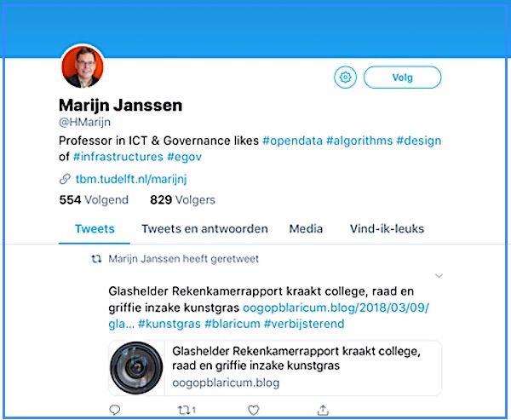Click the #opendata hashtag
The width and height of the screenshot is (511, 420).
[292, 141]
